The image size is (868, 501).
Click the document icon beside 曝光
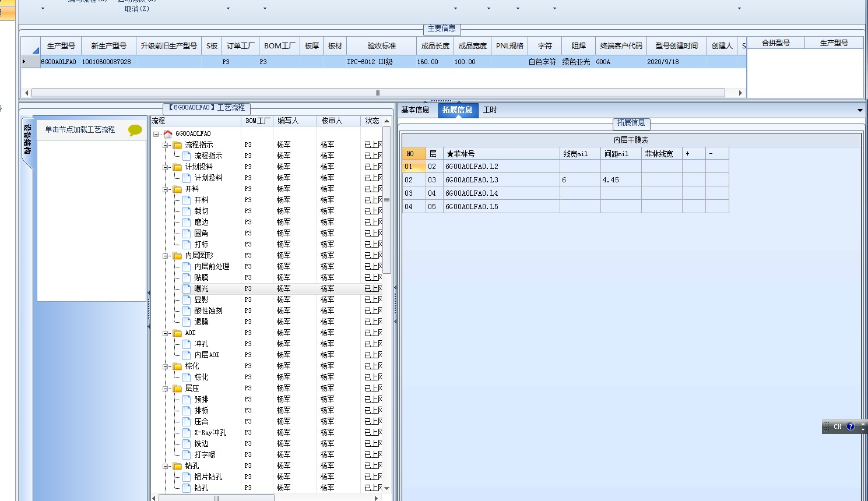tap(187, 288)
